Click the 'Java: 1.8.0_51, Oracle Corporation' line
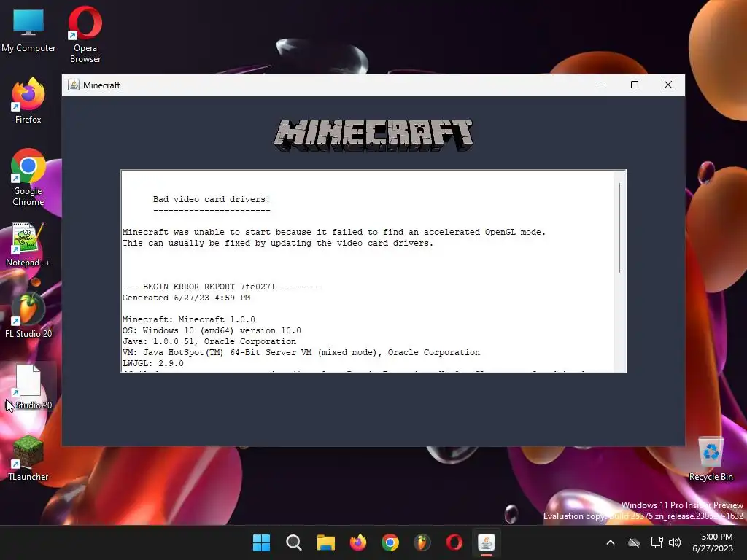 (209, 341)
